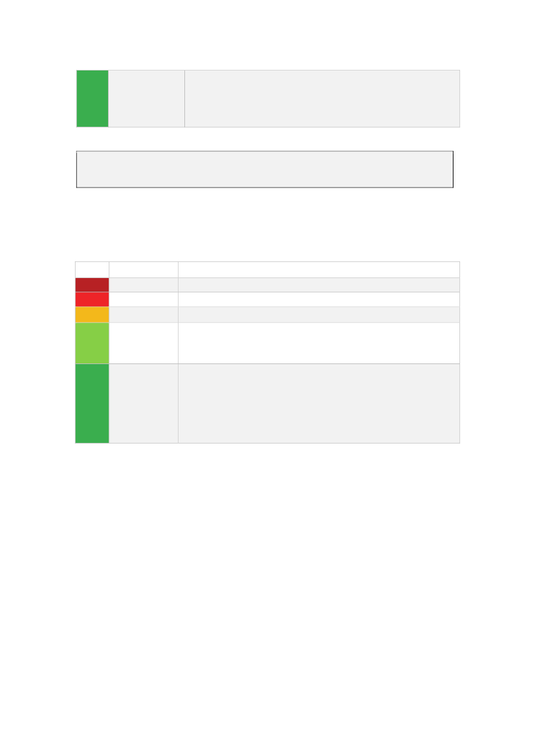Click the large gray cell in the dark green row
This screenshot has width=535, height=756.
tap(318, 403)
